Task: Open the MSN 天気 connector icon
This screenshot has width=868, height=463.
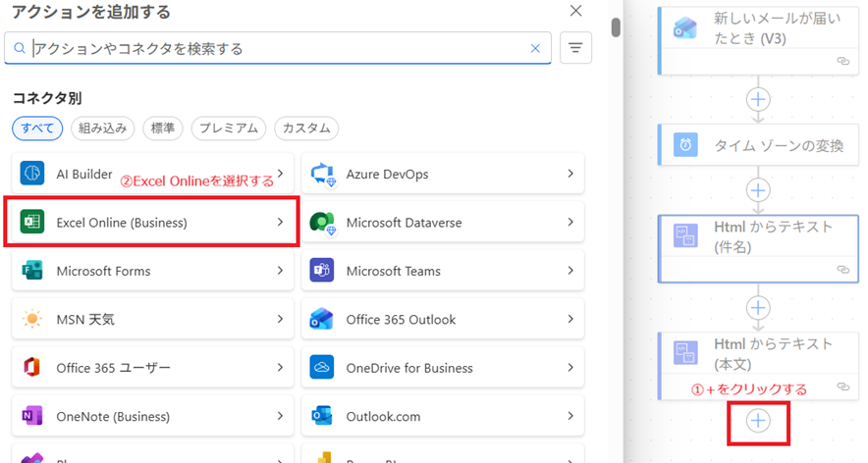Action: pyautogui.click(x=32, y=320)
